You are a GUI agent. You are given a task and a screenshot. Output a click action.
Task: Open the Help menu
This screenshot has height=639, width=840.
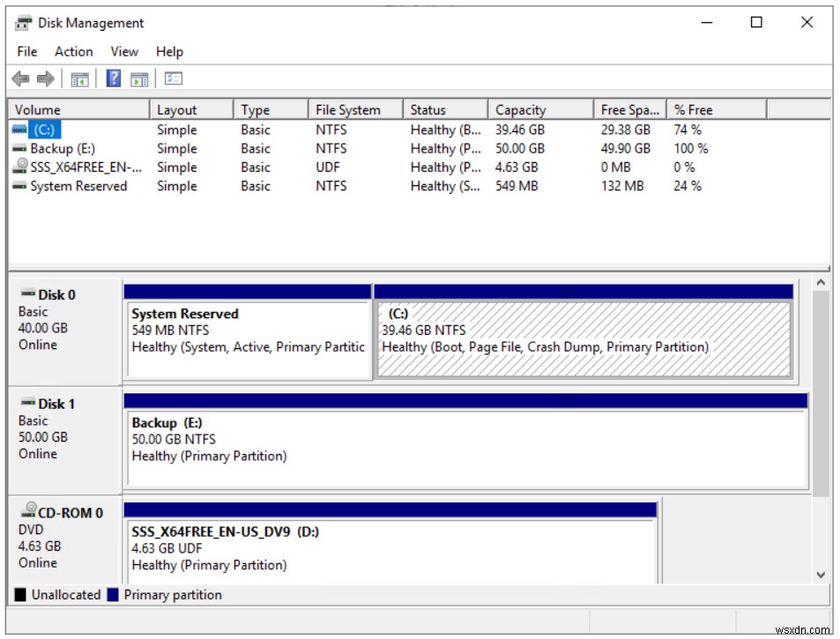169,51
